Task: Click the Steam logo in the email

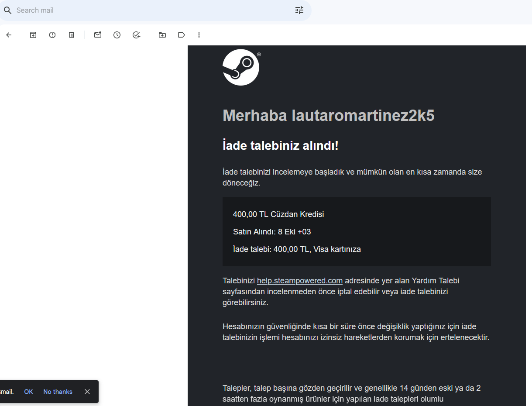Action: tap(241, 67)
